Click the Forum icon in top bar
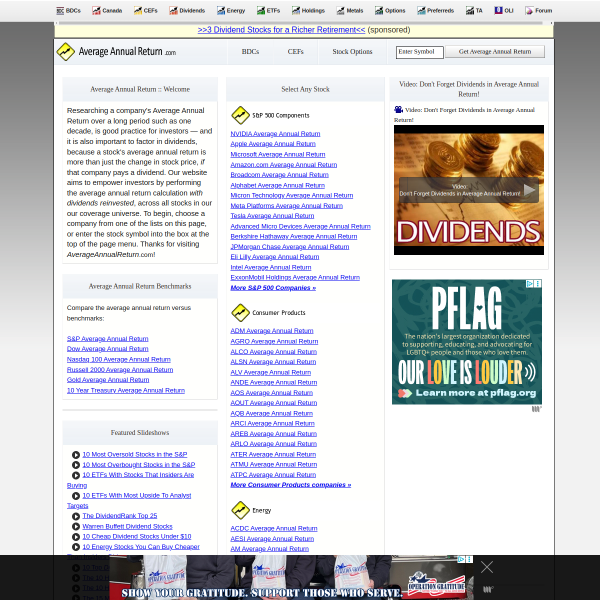The height and width of the screenshot is (600, 600). 529,11
